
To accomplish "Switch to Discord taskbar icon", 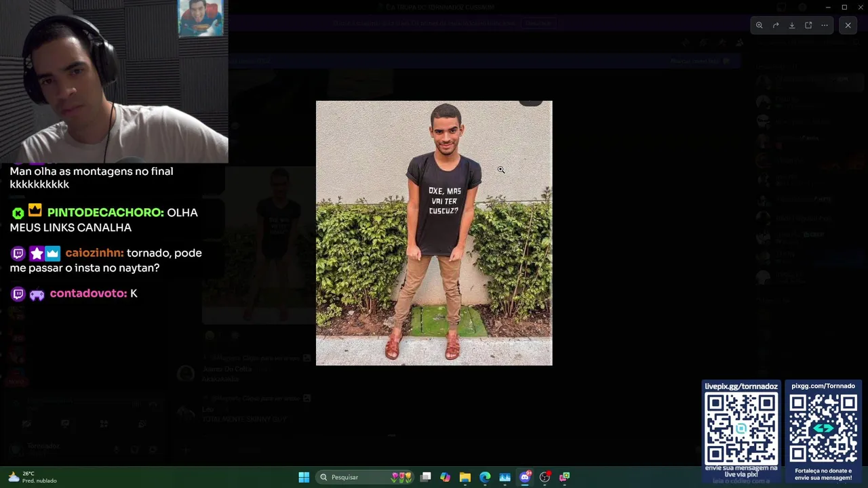I will (525, 477).
